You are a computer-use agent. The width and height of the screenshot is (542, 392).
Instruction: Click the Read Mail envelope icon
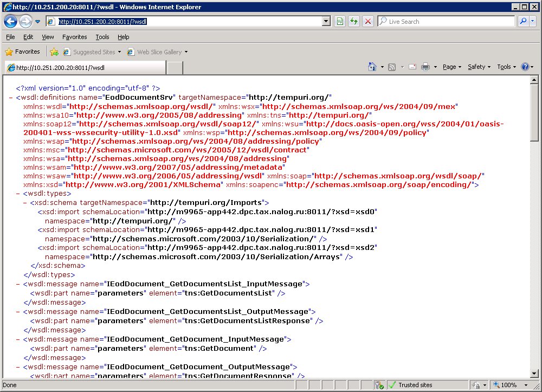pos(412,67)
